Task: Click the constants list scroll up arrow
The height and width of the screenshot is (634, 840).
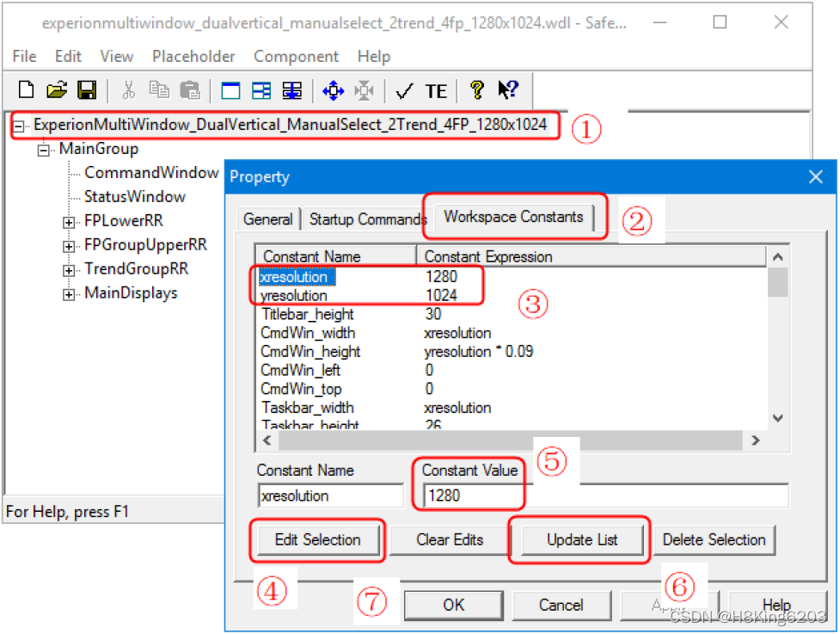Action: pyautogui.click(x=778, y=257)
